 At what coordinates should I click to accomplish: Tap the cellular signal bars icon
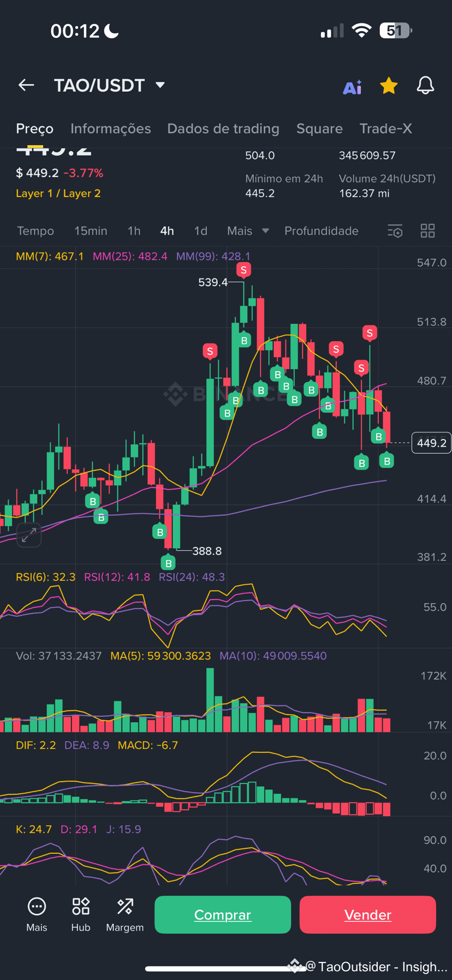click(332, 31)
